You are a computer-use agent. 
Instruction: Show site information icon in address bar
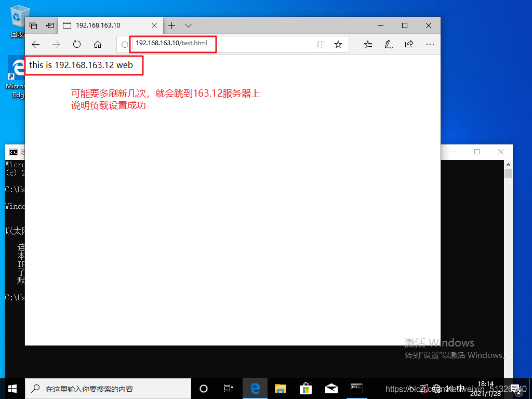coord(125,45)
